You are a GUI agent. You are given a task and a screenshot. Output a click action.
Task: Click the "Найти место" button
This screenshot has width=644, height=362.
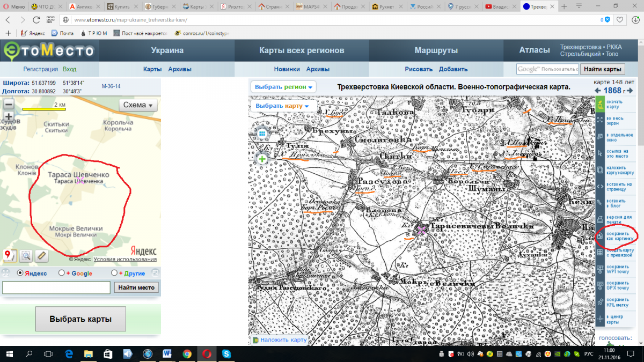[x=136, y=287]
